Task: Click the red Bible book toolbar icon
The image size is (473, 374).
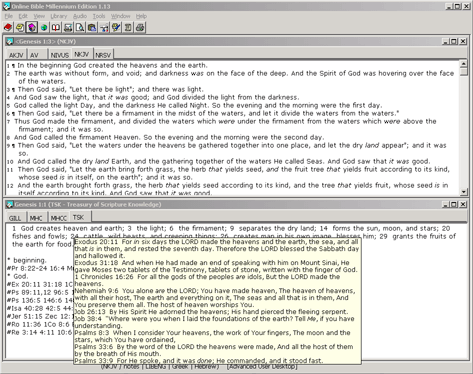Action: pyautogui.click(x=8, y=27)
